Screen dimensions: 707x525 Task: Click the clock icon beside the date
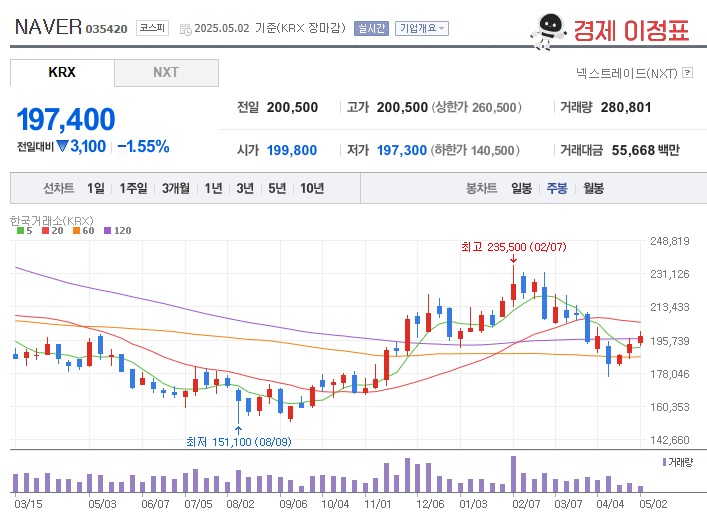point(185,30)
